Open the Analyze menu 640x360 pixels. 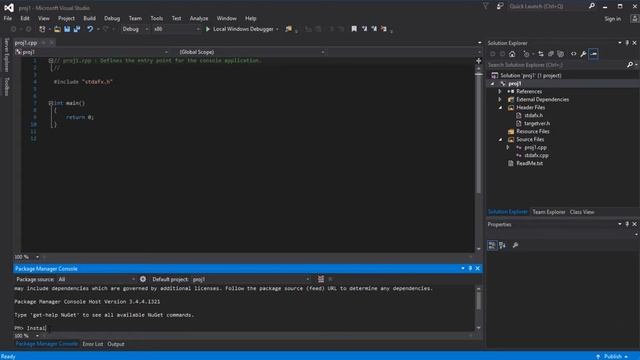199,18
